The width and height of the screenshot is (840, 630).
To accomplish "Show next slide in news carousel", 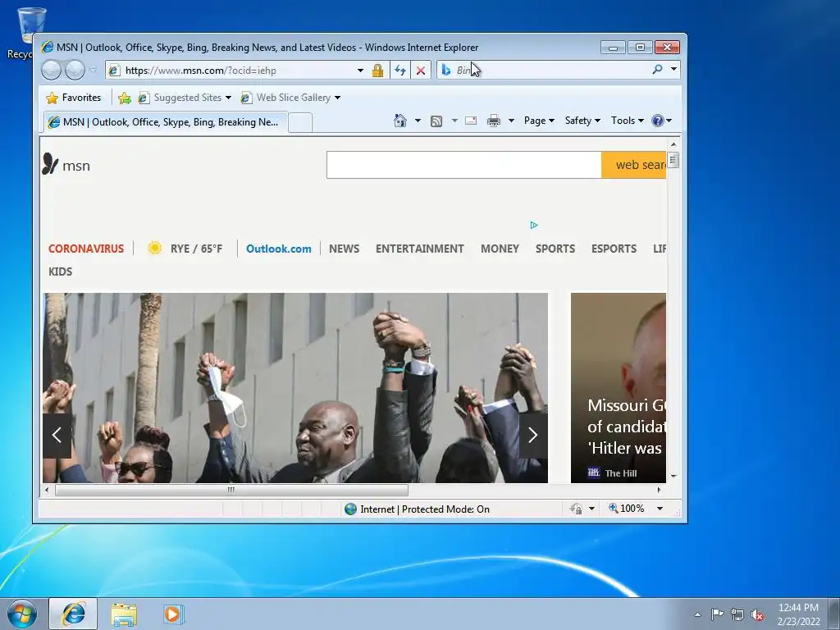I will (533, 436).
